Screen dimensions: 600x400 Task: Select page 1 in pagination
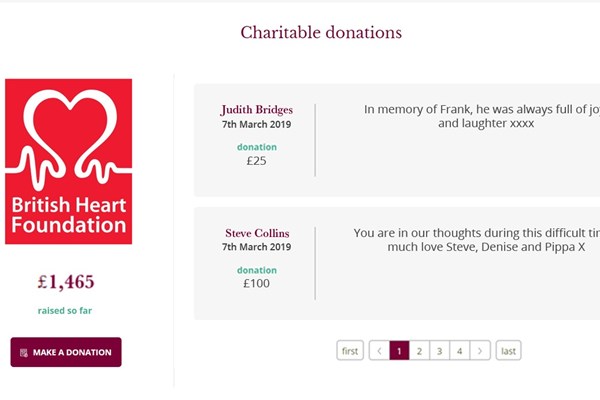click(399, 351)
